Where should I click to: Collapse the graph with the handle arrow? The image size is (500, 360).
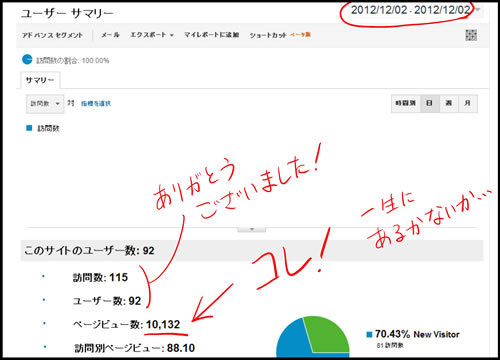(252, 229)
